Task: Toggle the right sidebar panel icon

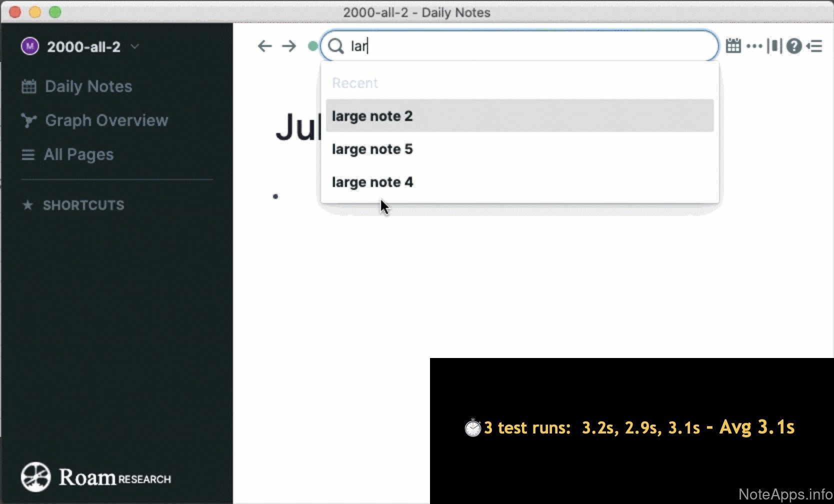Action: click(814, 46)
